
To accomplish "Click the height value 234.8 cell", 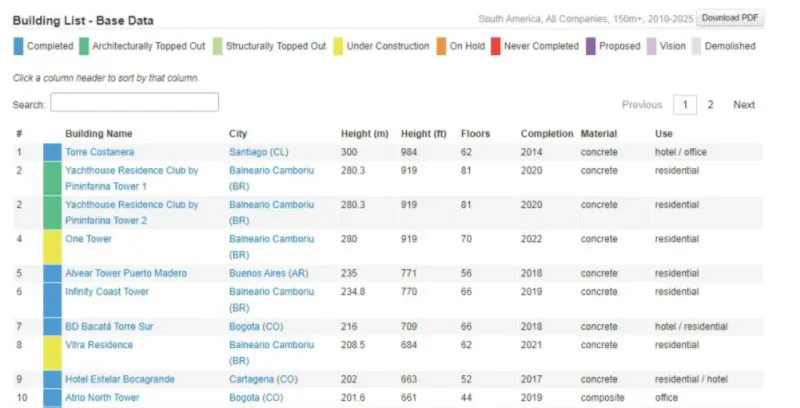I will [353, 291].
